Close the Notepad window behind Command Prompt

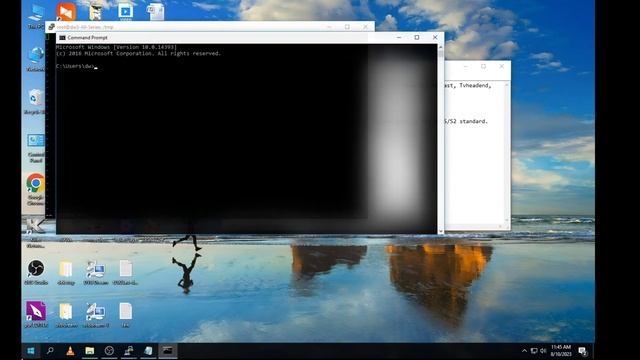(502, 66)
